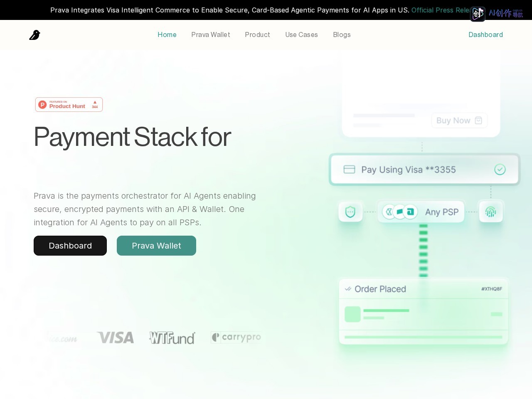The image size is (532, 399).
Task: Open the Featured on Product Hunt badge
Action: click(x=69, y=105)
